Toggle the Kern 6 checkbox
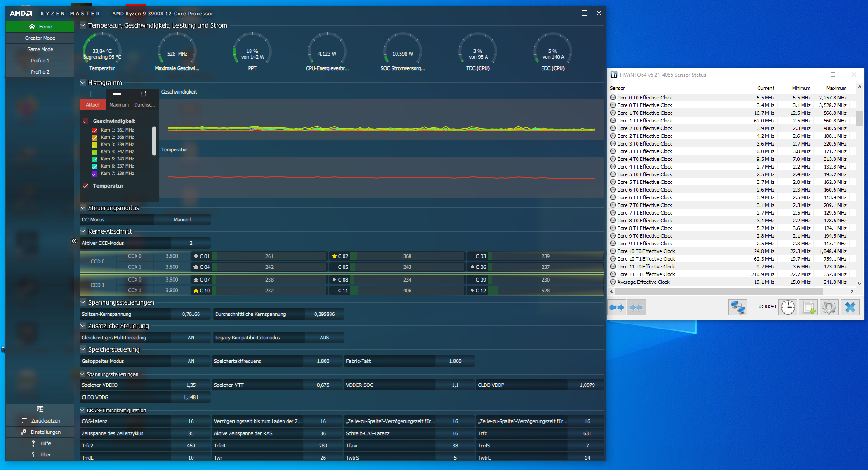This screenshot has width=868, height=470. coord(94,166)
